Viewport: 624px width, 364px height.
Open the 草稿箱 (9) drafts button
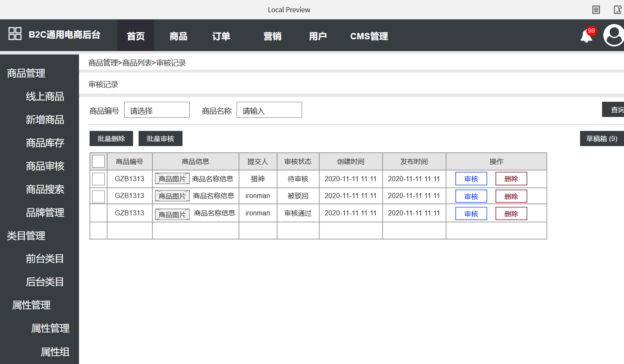[x=602, y=139]
